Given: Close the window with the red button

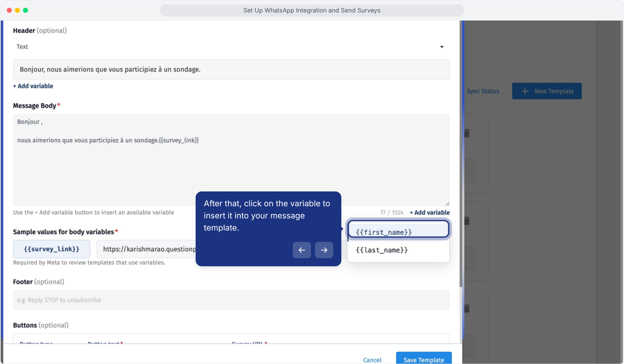Looking at the screenshot, I should 9,10.
